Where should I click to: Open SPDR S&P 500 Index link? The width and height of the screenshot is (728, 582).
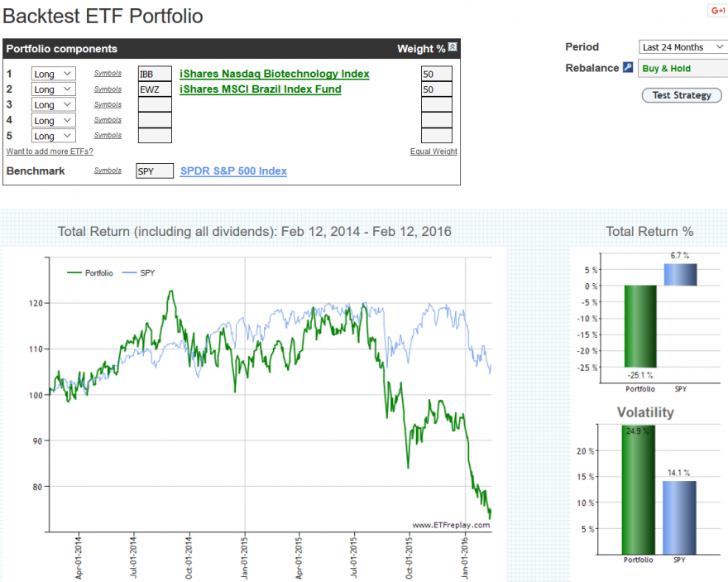click(x=233, y=171)
